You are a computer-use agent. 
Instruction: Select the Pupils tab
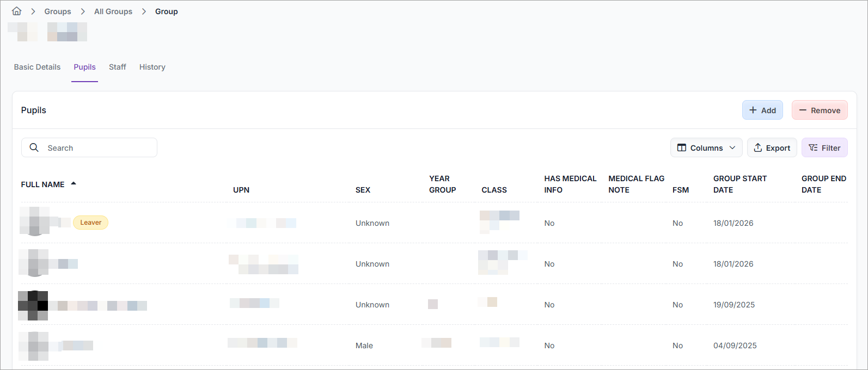pyautogui.click(x=84, y=67)
